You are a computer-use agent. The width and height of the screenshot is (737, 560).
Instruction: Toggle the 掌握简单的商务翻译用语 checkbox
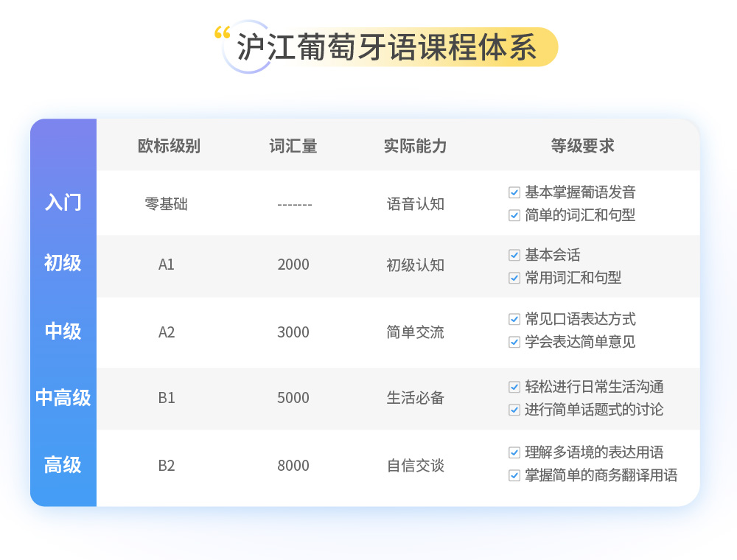coord(514,475)
